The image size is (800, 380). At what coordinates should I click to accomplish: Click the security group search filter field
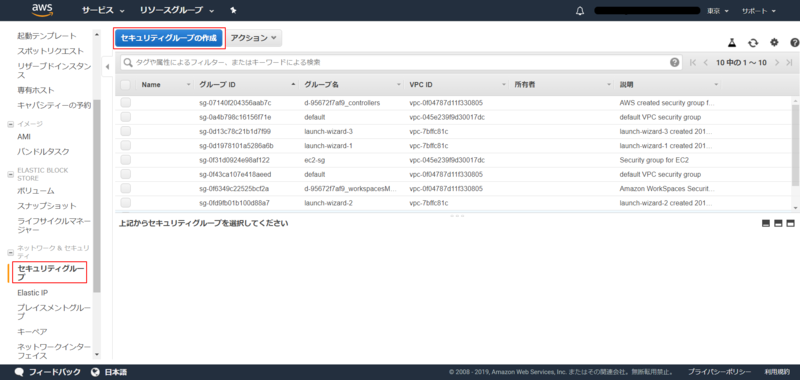point(402,62)
